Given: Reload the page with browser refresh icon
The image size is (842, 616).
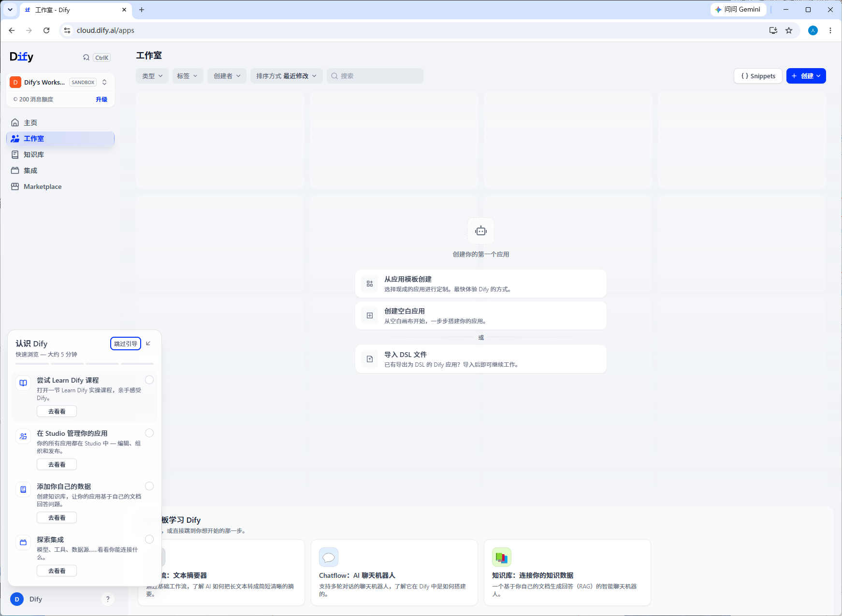Looking at the screenshot, I should [46, 30].
